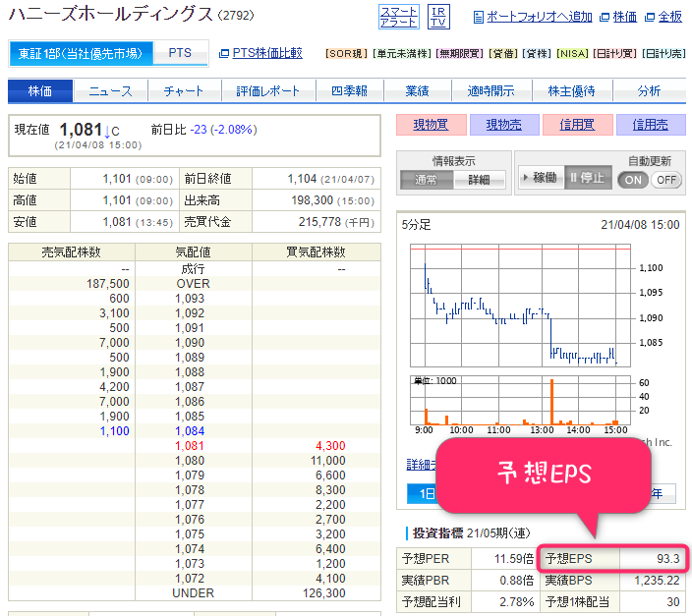692x616 pixels.
Task: Click the 出来高 value 198,300
Action: point(312,200)
